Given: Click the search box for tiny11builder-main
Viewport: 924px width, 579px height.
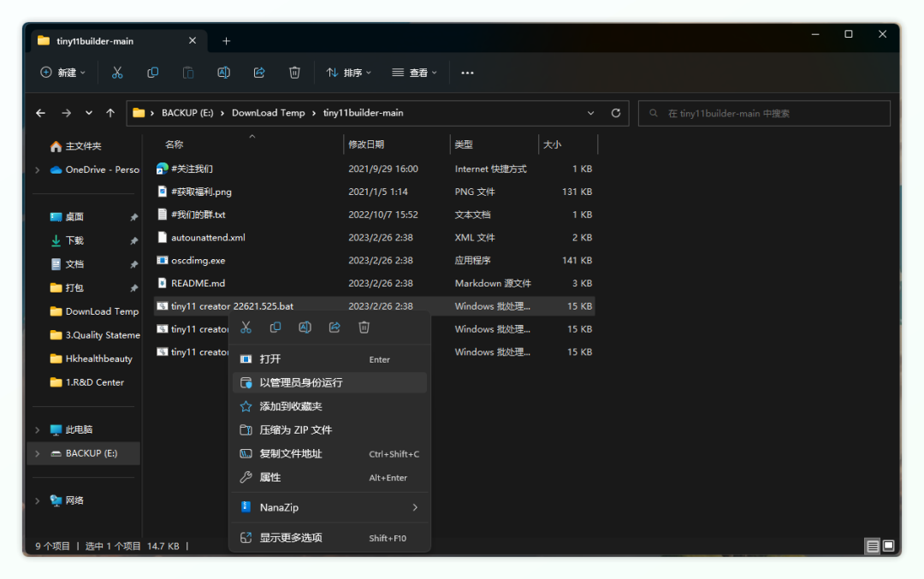Looking at the screenshot, I should tap(764, 113).
